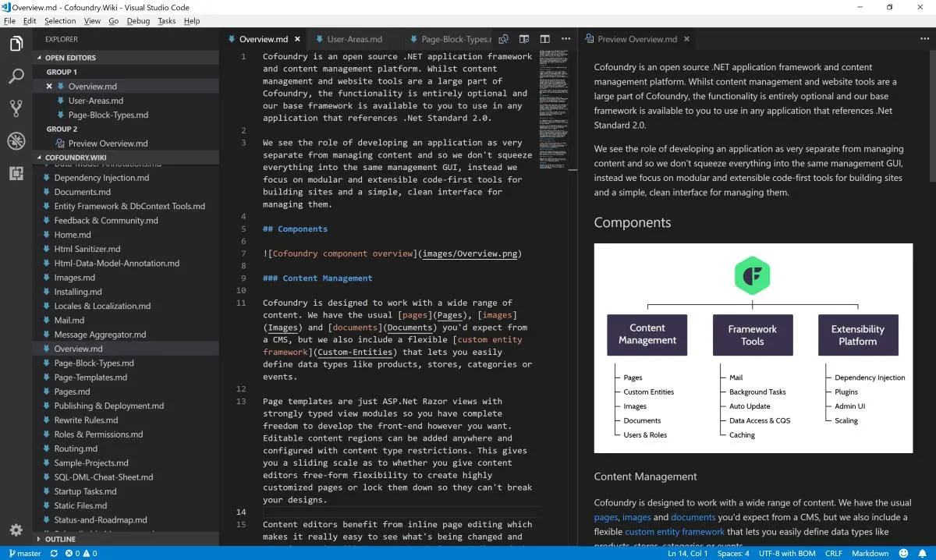Click Open Preview to the Side icon

click(x=524, y=39)
